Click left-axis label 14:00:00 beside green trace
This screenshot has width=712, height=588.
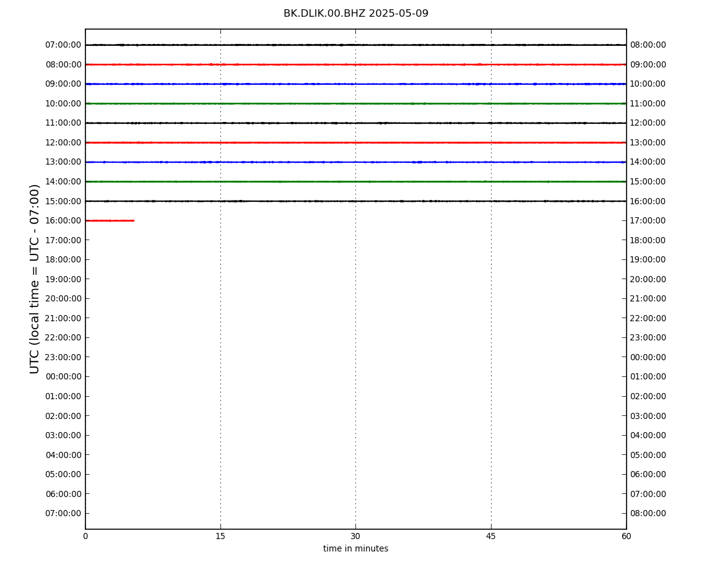pyautogui.click(x=63, y=181)
